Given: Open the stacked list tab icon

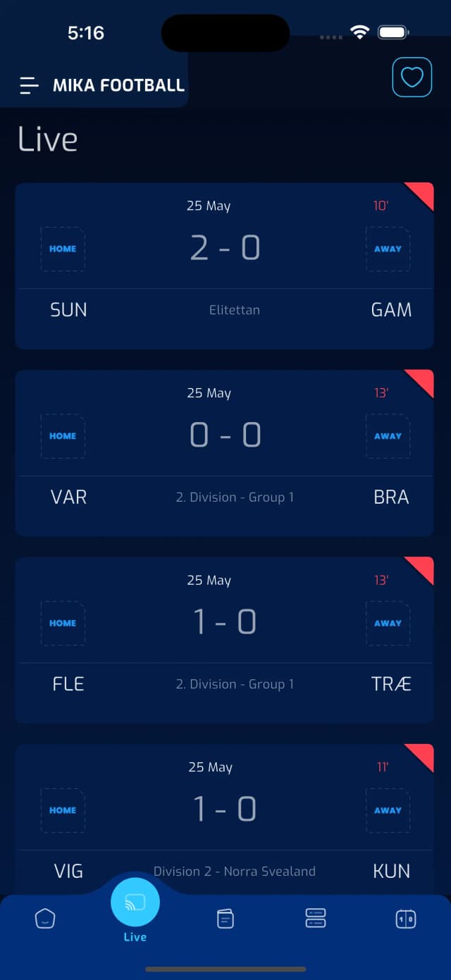Looking at the screenshot, I should click(x=315, y=917).
